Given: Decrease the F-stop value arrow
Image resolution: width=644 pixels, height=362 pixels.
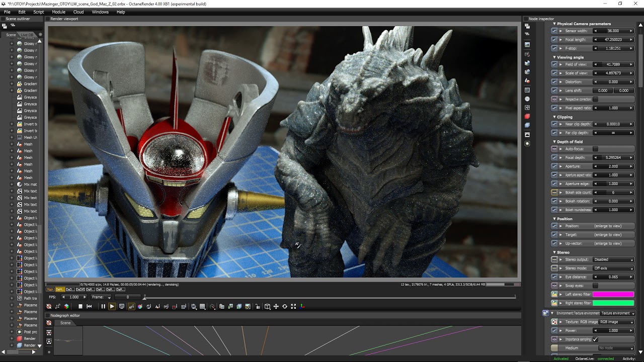Looking at the screenshot, I should click(595, 48).
